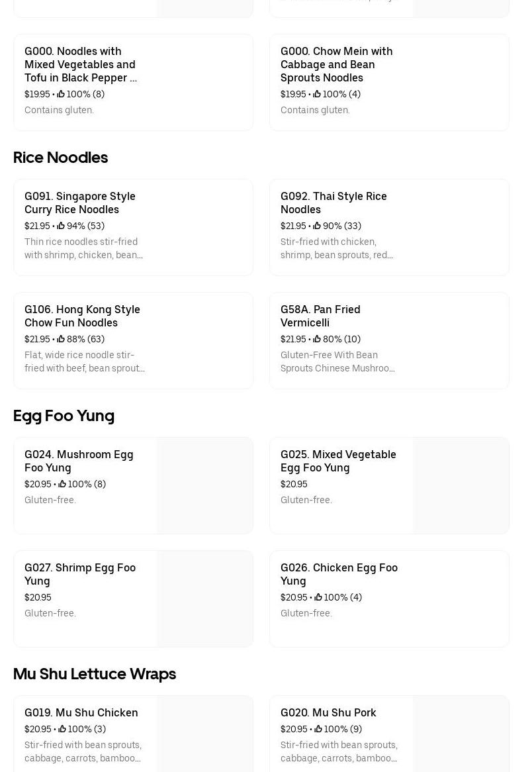Select G027 Shrimp Egg Foo Yung
This screenshot has height=772, width=532.
pos(80,574)
